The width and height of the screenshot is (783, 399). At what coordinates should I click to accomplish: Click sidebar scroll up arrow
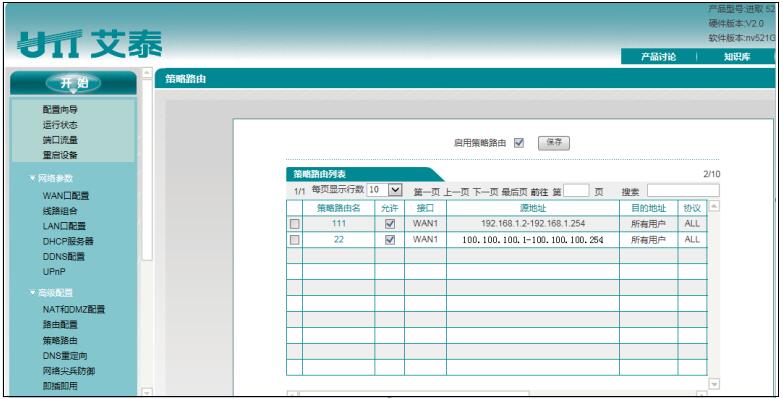pyautogui.click(x=147, y=73)
